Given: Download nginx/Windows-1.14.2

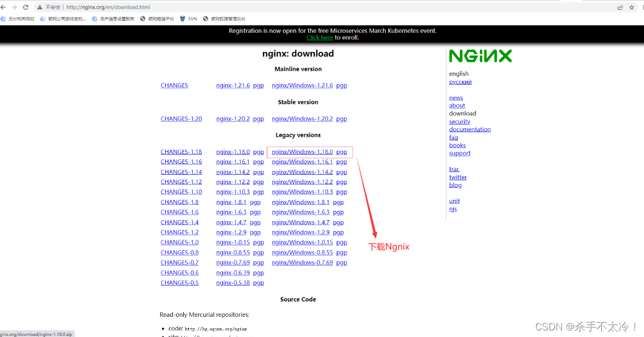Looking at the screenshot, I should [x=302, y=172].
